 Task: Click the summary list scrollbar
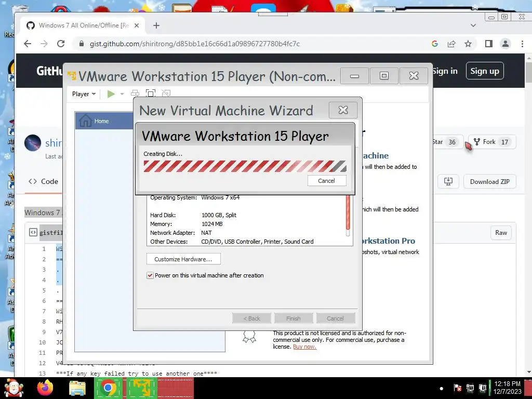[x=348, y=216]
